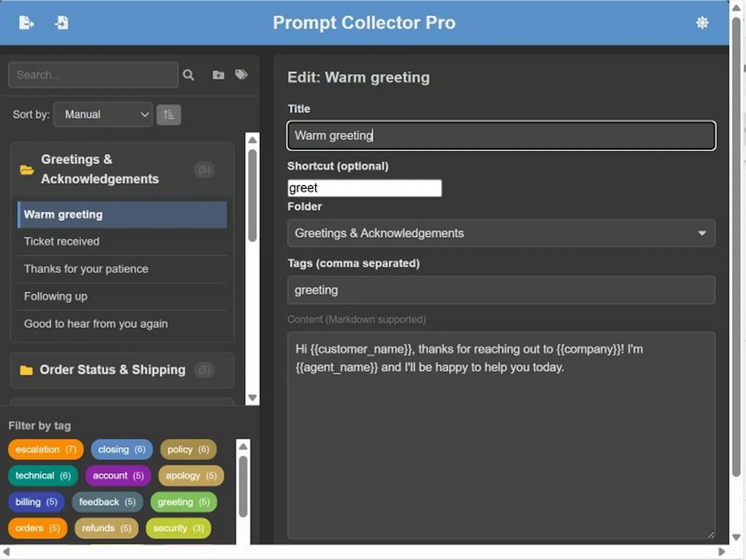Click the Prompt Collector Pro title

click(364, 22)
